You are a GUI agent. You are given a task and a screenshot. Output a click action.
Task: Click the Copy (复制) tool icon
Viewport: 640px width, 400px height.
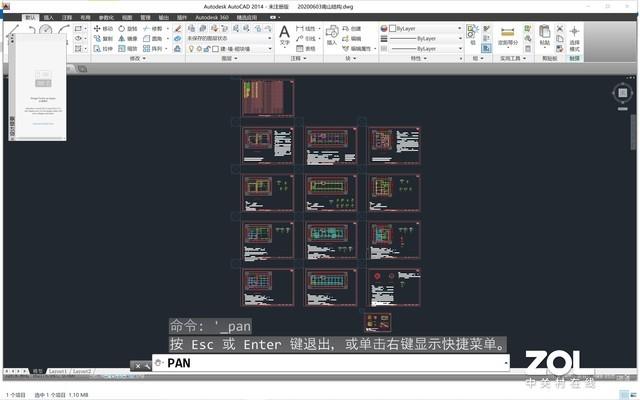pyautogui.click(x=97, y=38)
